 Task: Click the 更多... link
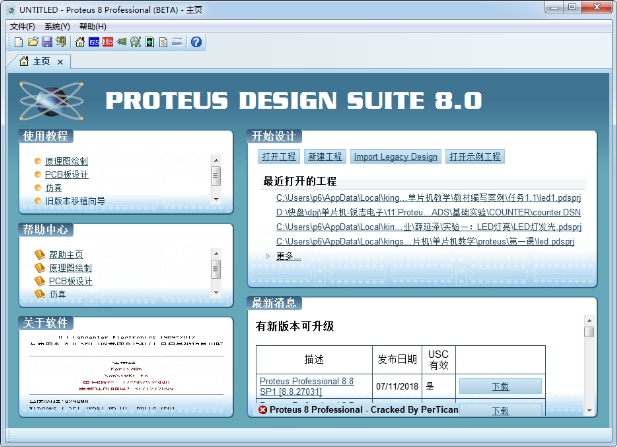pos(288,256)
